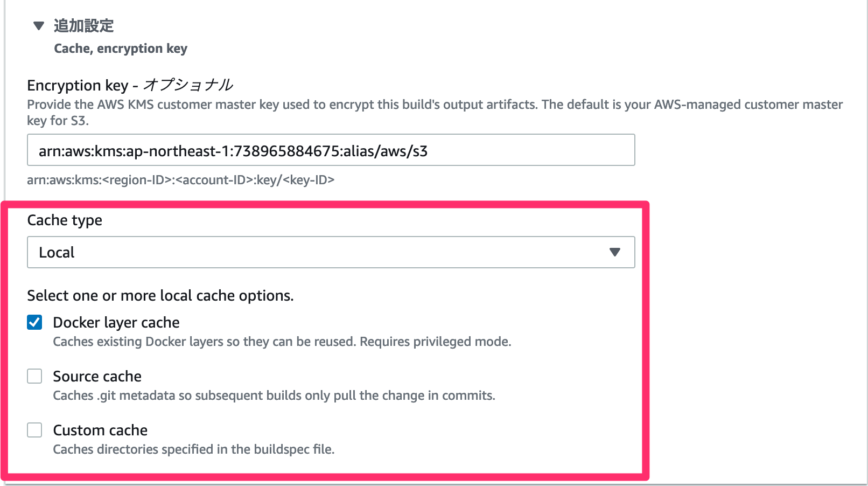
Task: Click the Docker layer cache label text
Action: click(116, 322)
